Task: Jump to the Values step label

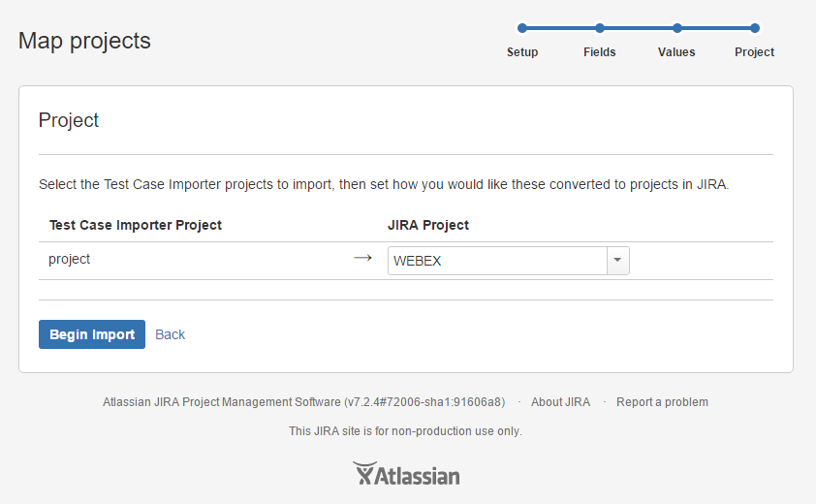Action: point(676,52)
